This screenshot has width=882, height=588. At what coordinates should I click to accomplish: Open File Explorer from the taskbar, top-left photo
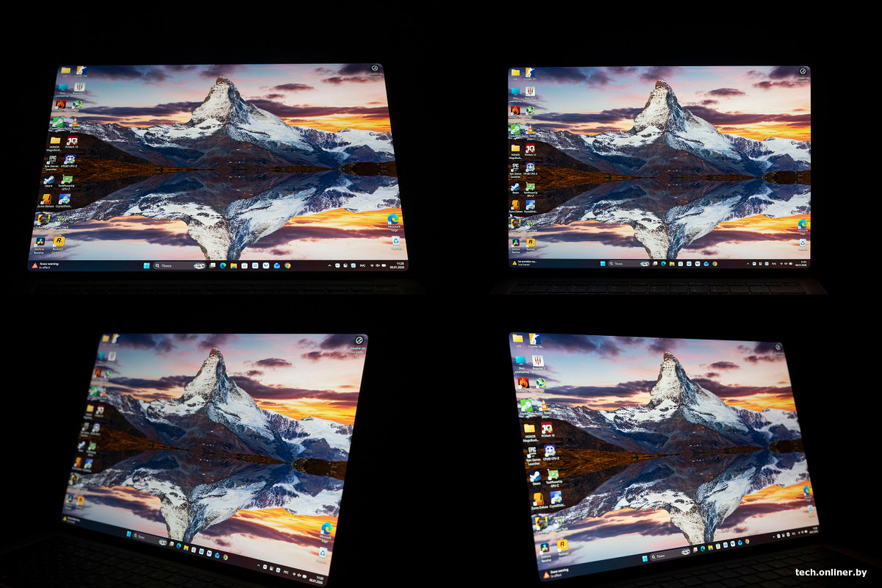[234, 265]
